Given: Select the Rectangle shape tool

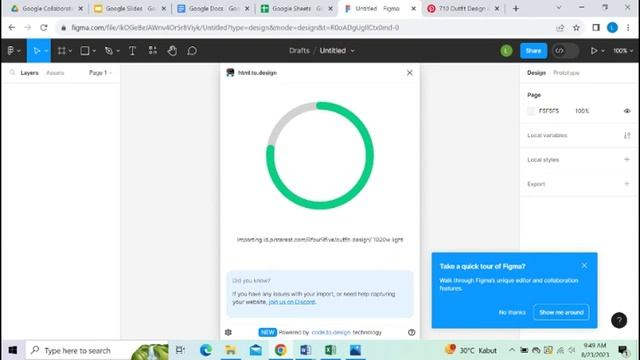Looking at the screenshot, I should point(85,51).
